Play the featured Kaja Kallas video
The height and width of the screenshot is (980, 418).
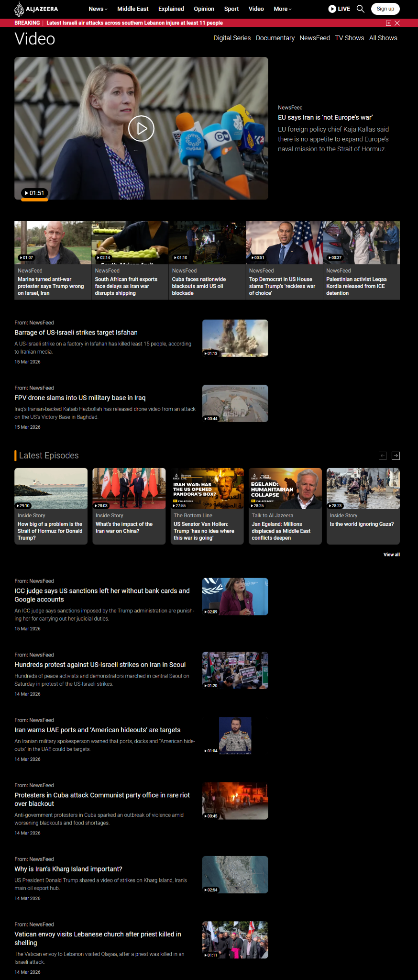[x=141, y=128]
